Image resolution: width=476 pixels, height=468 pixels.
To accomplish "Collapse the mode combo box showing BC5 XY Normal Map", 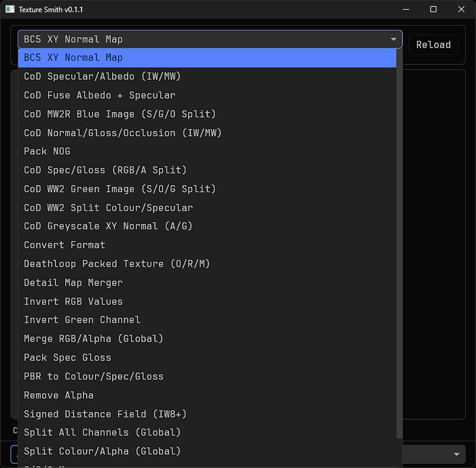I will point(210,39).
